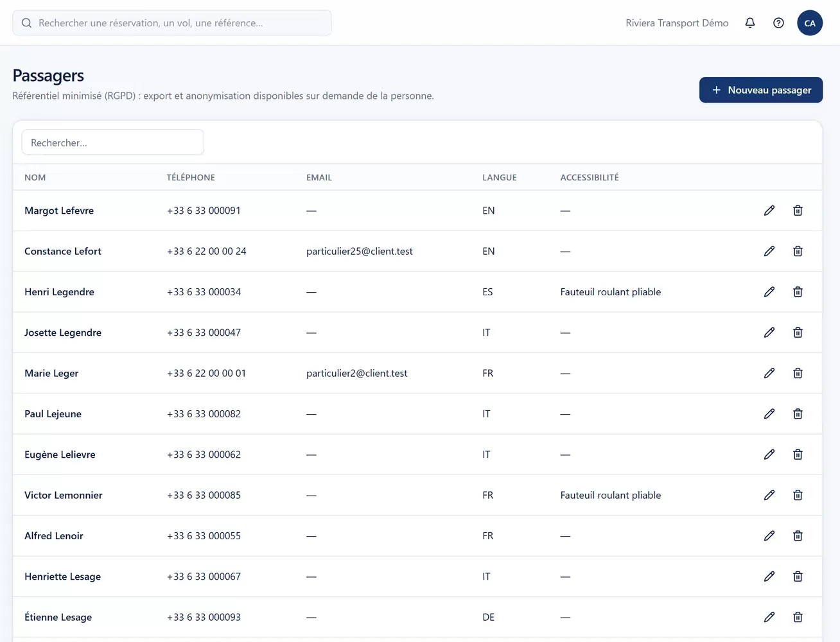Delete passenger Josette Legendre
Viewport: 840px width, 642px height.
[798, 333]
